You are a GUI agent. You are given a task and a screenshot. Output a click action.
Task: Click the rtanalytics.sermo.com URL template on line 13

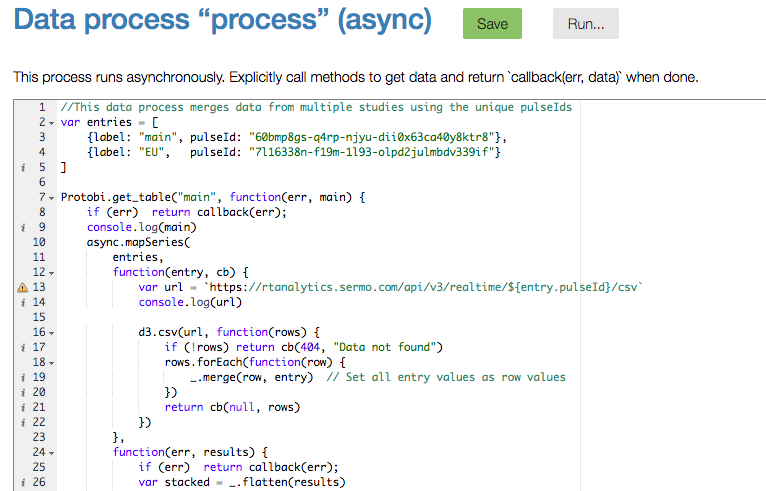point(423,287)
